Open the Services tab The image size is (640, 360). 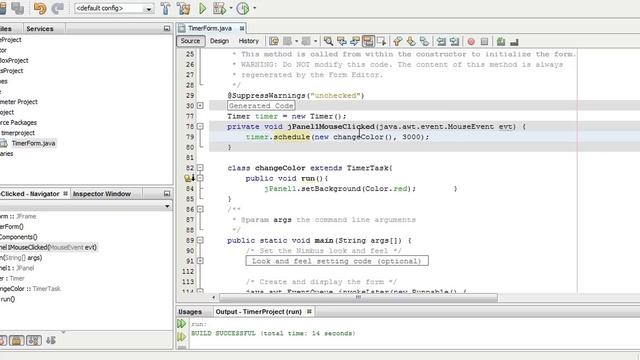[40, 29]
